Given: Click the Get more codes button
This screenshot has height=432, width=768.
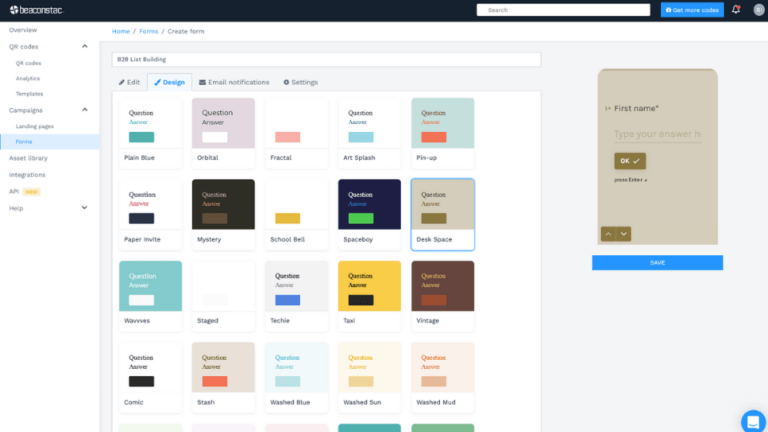Looking at the screenshot, I should (x=692, y=10).
